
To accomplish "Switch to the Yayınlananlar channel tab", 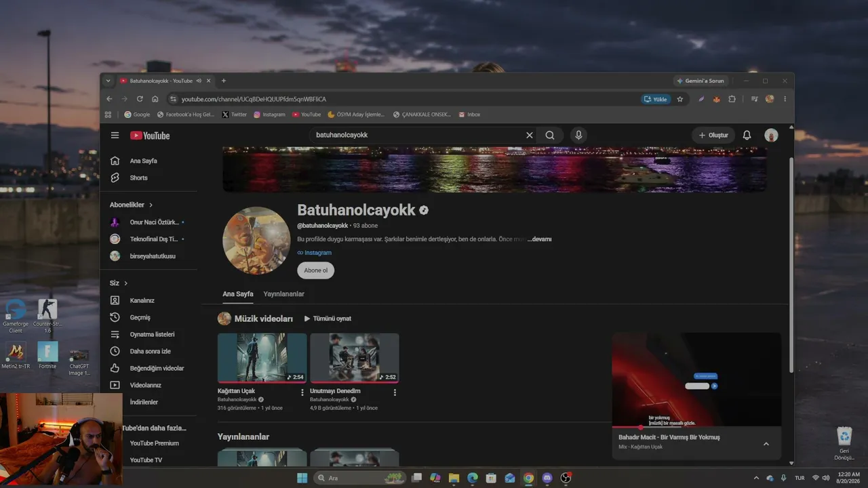I will click(x=284, y=294).
